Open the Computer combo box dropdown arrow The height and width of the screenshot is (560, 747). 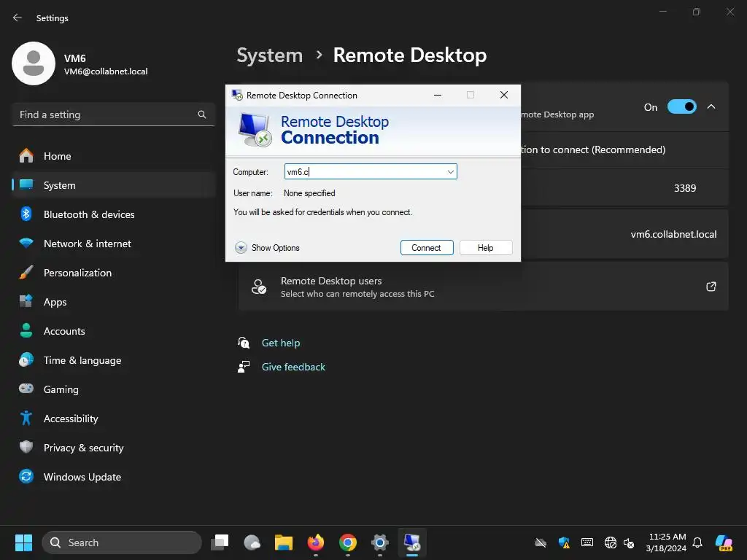coord(450,172)
